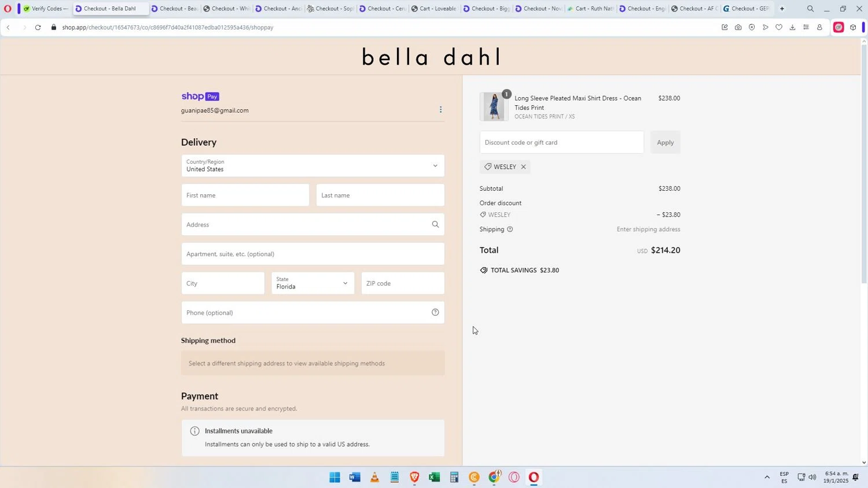Click the Phone (optional) field
This screenshot has height=488, width=868.
(x=313, y=313)
